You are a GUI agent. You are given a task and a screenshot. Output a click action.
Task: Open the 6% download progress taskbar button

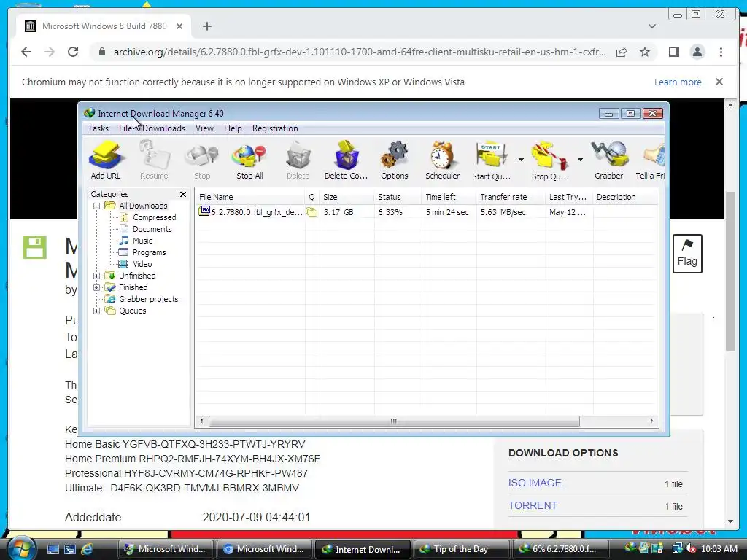click(560, 549)
